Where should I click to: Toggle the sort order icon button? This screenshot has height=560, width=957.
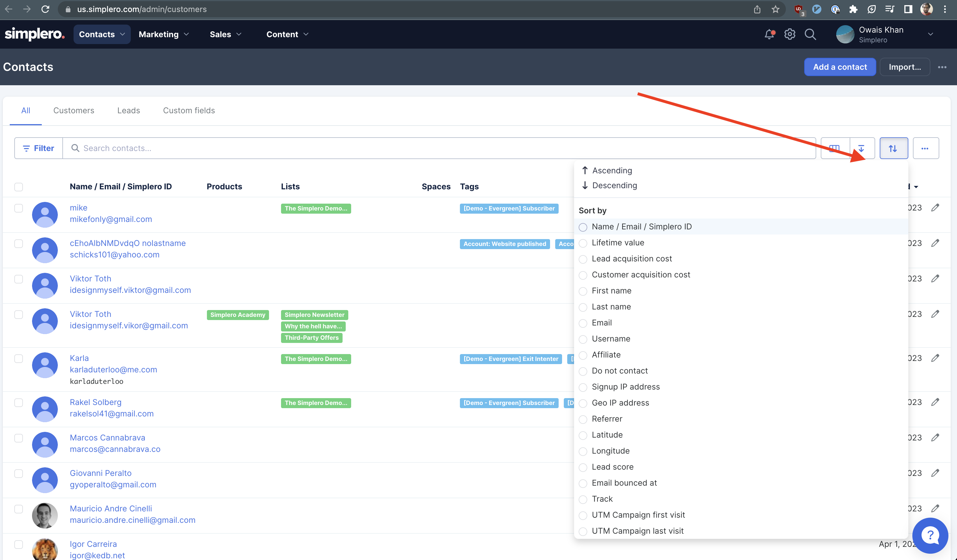pyautogui.click(x=893, y=148)
